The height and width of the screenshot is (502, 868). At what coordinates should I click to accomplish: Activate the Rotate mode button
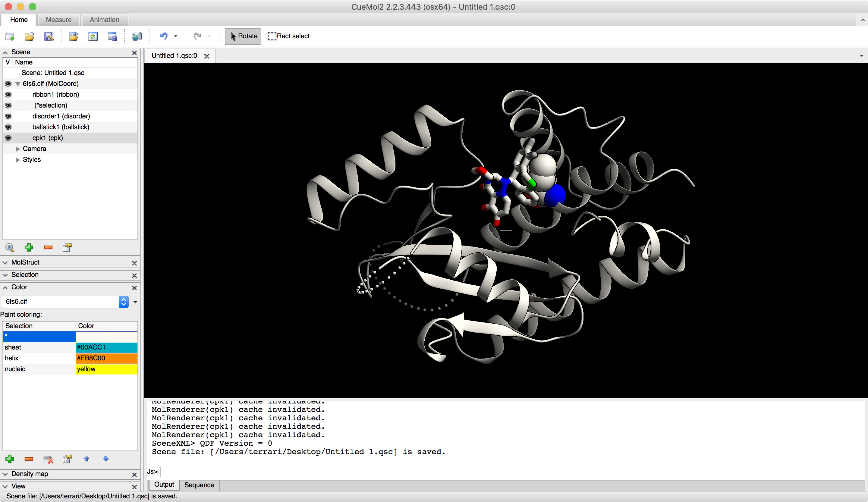[243, 36]
